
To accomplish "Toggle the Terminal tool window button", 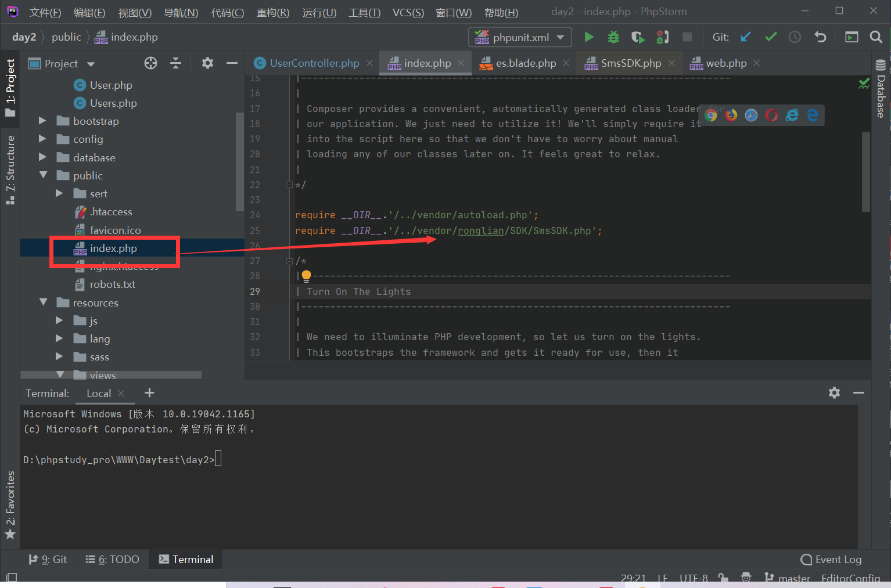I will (186, 559).
